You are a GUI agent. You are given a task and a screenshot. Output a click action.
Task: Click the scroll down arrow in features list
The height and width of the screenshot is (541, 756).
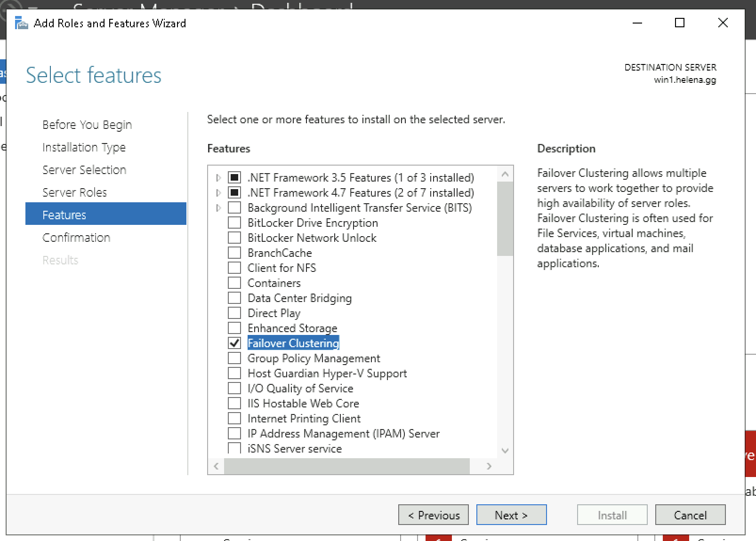tap(505, 450)
